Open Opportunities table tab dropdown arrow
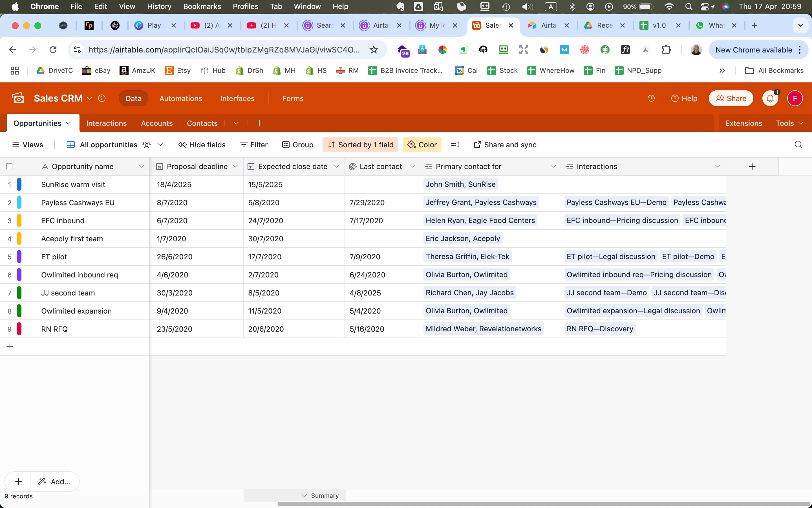The height and width of the screenshot is (508, 812). [69, 123]
